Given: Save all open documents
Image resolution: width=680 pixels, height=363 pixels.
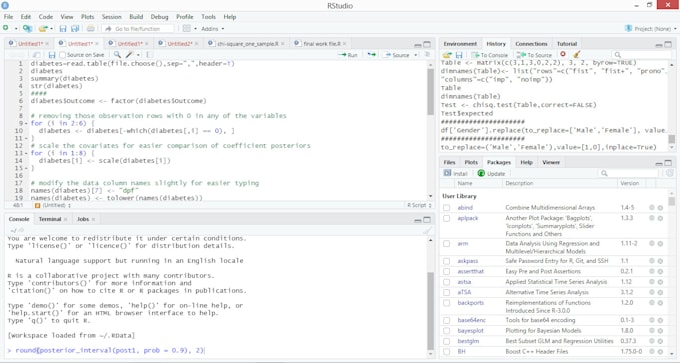Looking at the screenshot, I should pos(75,29).
